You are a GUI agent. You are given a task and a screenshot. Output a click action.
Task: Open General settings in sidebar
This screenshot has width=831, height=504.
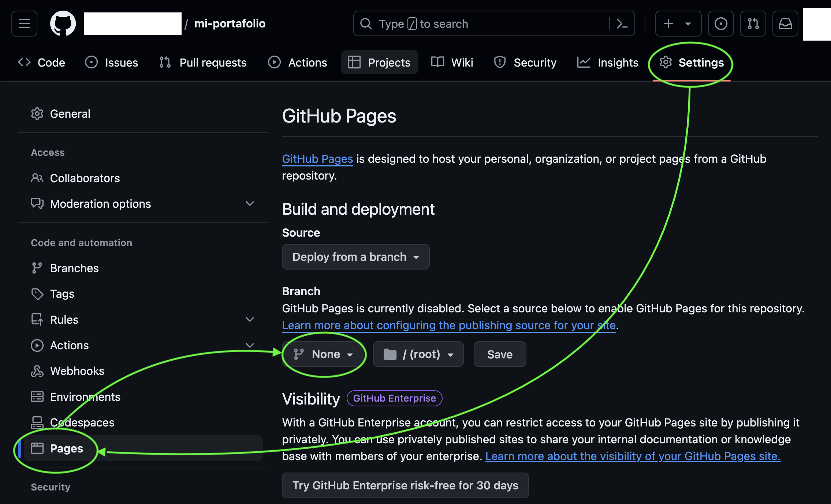(143, 114)
